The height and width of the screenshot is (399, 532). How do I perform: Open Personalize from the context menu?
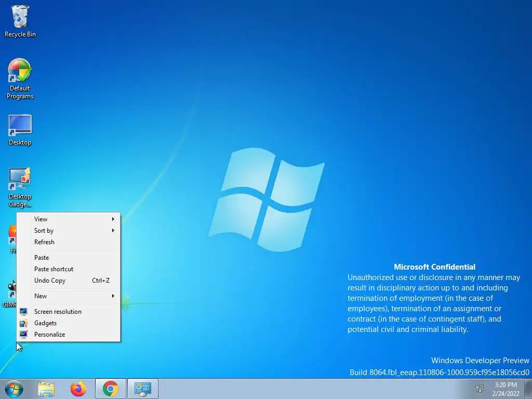(69, 334)
